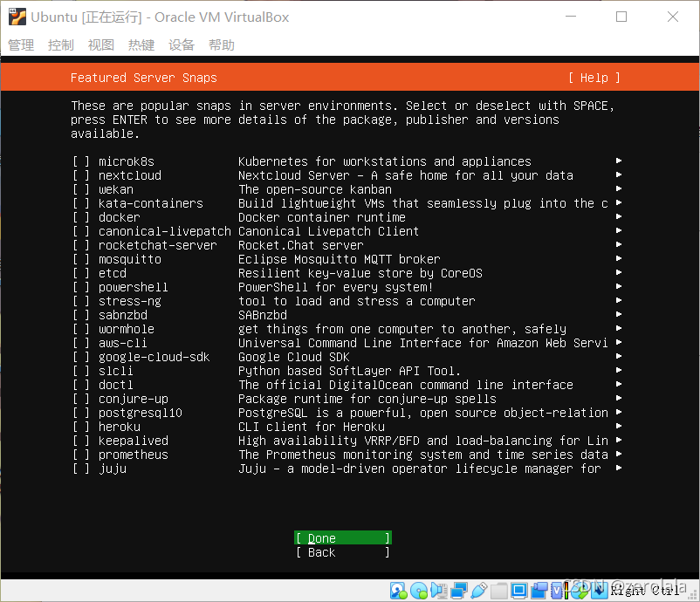This screenshot has height=602, width=700.
Task: Click the display settings status icon
Action: [519, 591]
